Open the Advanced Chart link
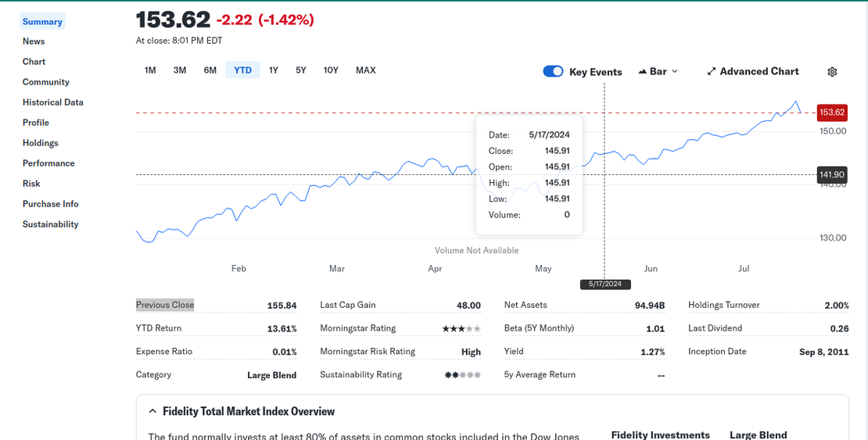Viewport: 868px width, 440px height. 753,71
